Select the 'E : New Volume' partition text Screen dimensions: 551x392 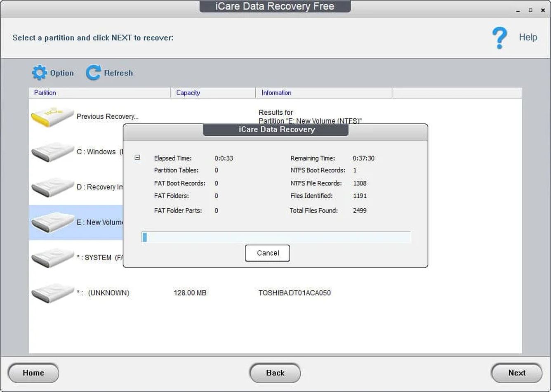[100, 222]
